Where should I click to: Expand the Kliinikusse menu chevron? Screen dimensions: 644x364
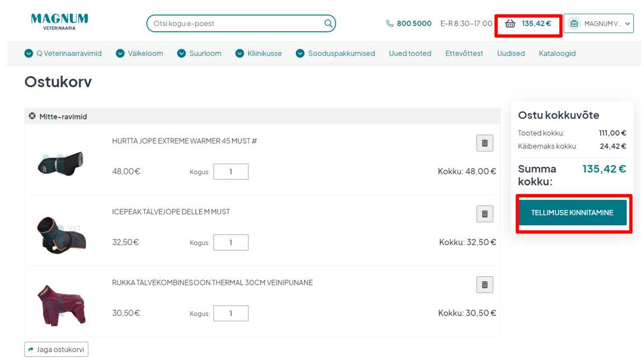pyautogui.click(x=239, y=54)
